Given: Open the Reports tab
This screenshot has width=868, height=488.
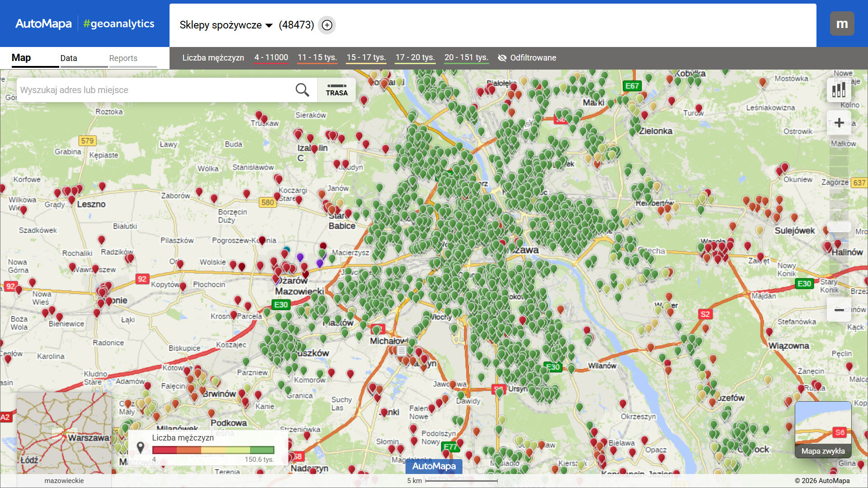Looking at the screenshot, I should coord(123,58).
